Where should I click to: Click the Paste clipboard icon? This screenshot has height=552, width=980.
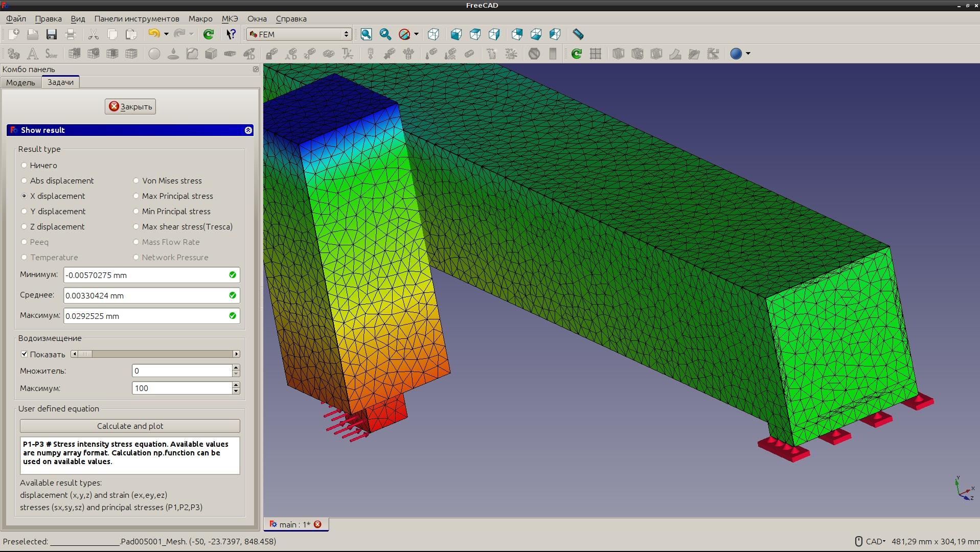point(131,34)
